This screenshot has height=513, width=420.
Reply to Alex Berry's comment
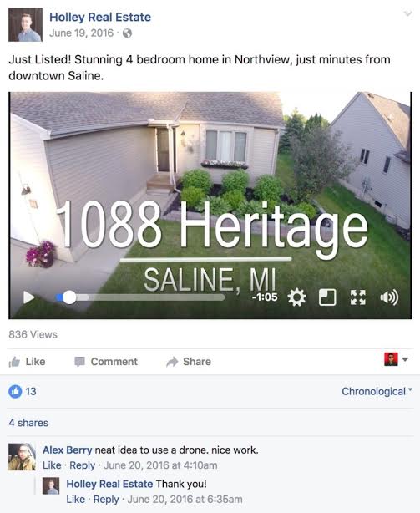[x=83, y=465]
